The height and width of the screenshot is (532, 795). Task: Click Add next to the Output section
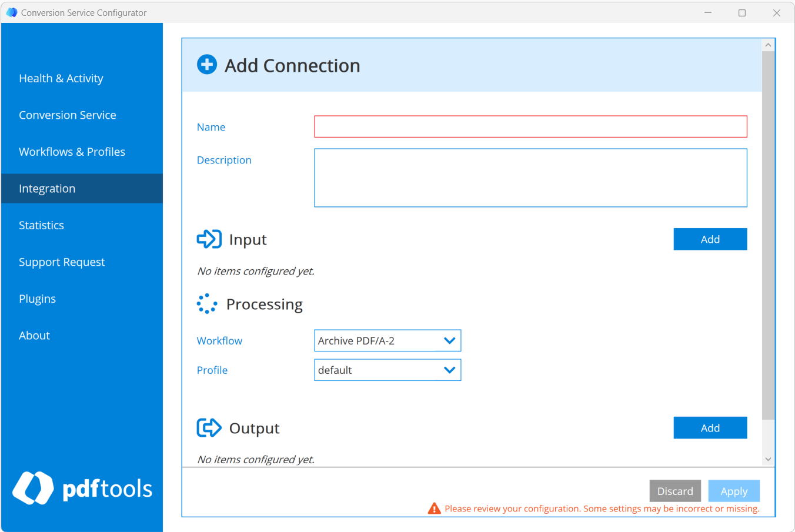click(710, 427)
